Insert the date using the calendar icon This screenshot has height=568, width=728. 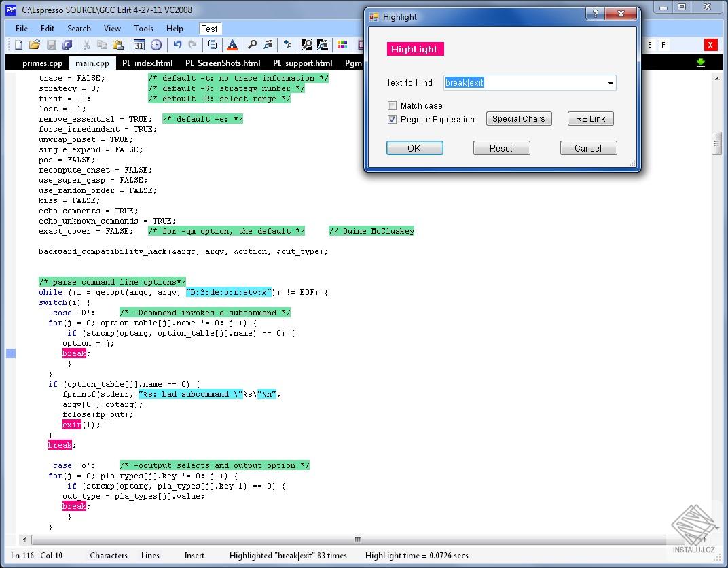(x=139, y=45)
